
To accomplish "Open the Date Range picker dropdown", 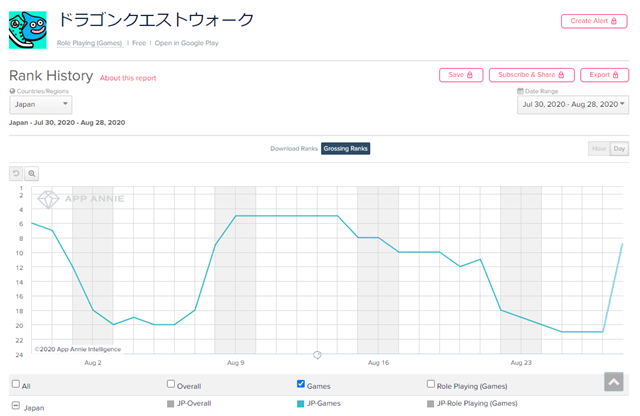I will [x=573, y=105].
